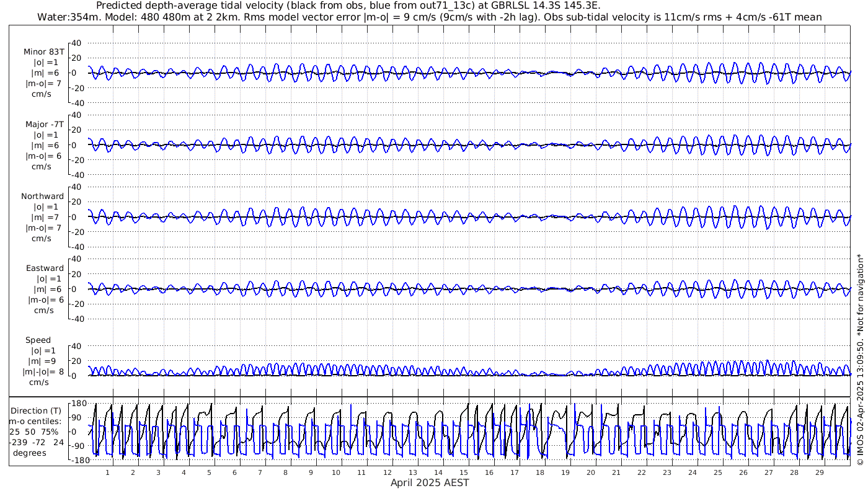This screenshot has width=868, height=496.
Task: Select date tick 8 on the time axis
Action: (285, 472)
